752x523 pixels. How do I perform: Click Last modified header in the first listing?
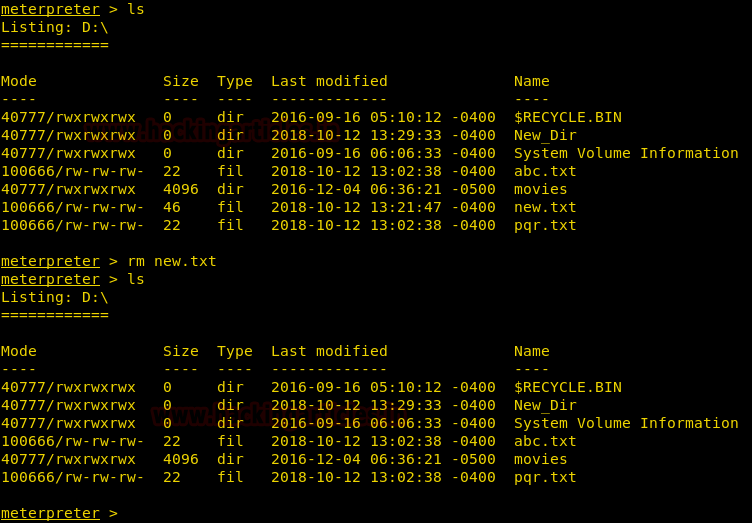click(x=329, y=81)
